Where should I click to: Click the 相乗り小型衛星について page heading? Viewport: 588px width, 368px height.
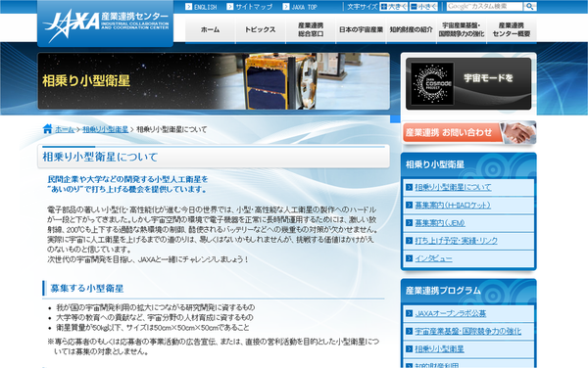point(100,157)
